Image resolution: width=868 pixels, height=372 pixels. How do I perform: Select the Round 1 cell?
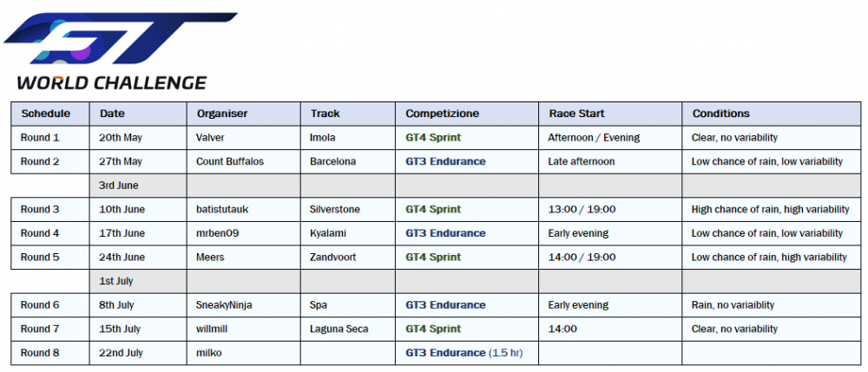point(40,137)
